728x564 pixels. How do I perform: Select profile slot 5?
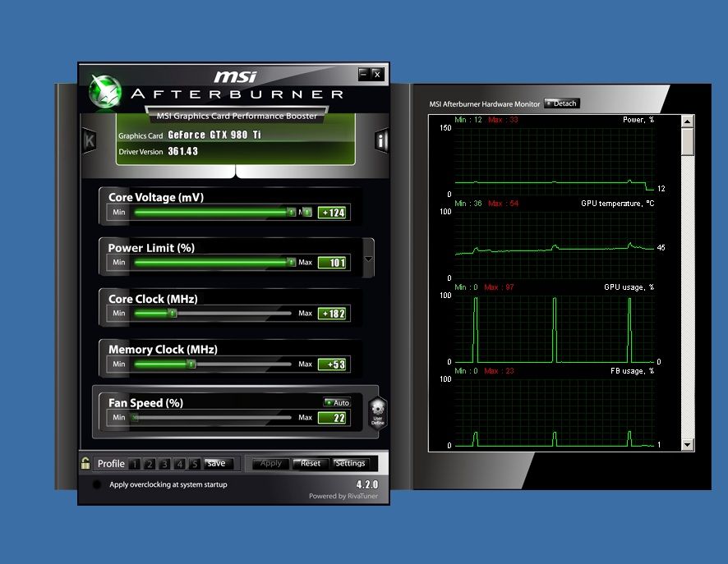[x=195, y=464]
